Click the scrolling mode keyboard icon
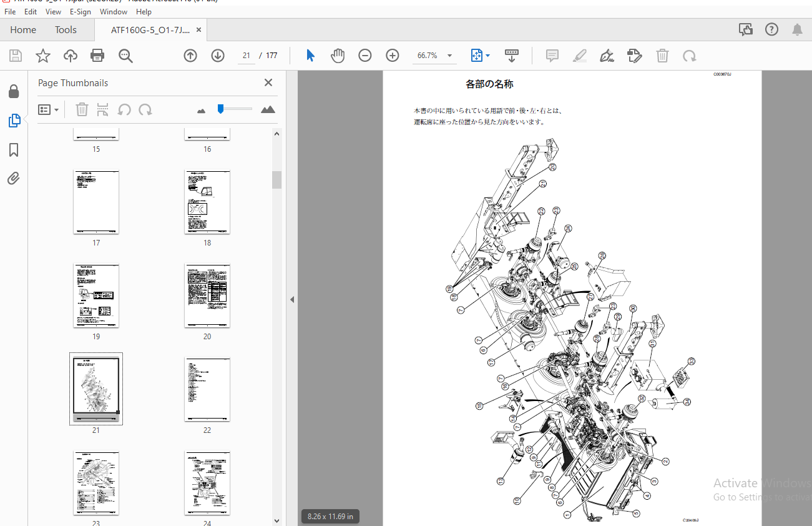 tap(512, 56)
